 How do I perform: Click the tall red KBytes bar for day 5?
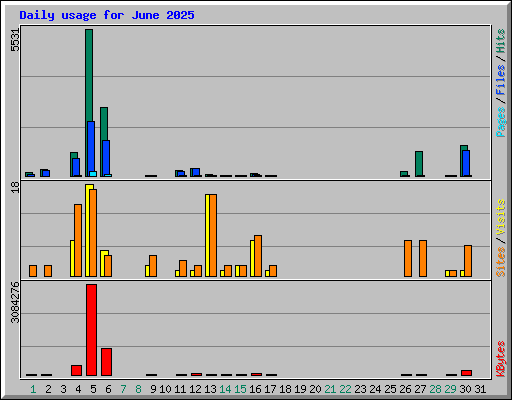click(x=92, y=330)
